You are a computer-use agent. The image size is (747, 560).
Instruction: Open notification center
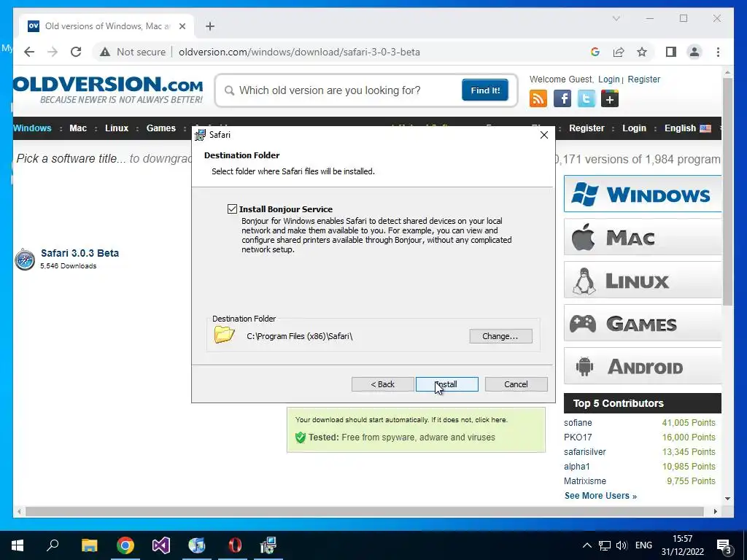pyautogui.click(x=724, y=546)
